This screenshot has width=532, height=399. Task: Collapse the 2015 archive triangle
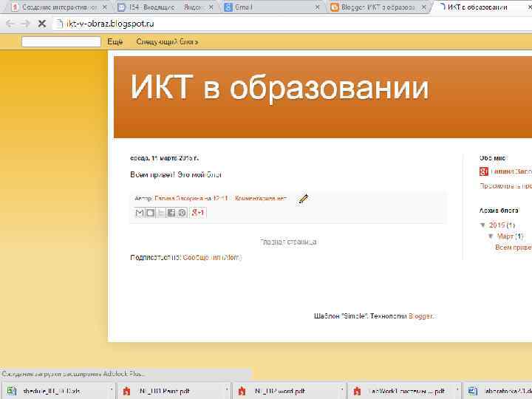pyautogui.click(x=482, y=225)
